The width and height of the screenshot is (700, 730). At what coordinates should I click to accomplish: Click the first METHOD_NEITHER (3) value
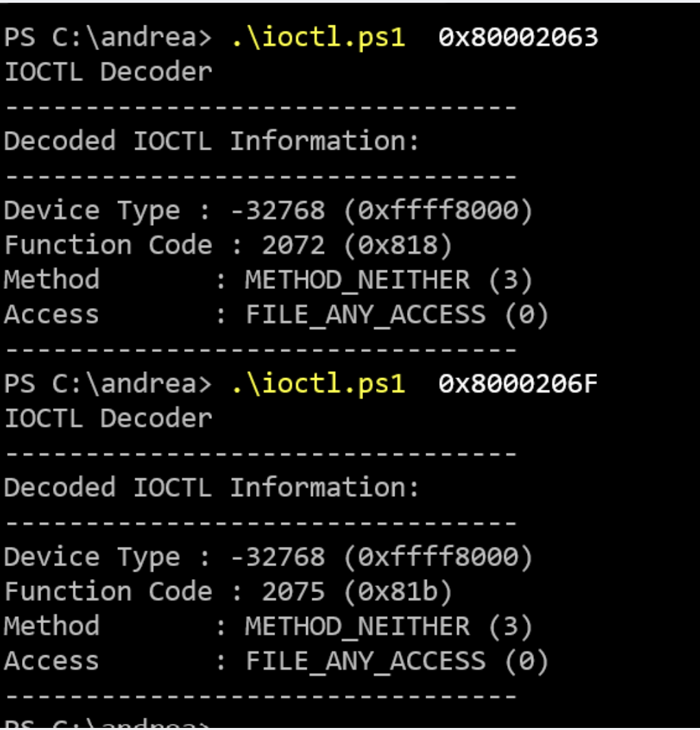pyautogui.click(x=388, y=280)
